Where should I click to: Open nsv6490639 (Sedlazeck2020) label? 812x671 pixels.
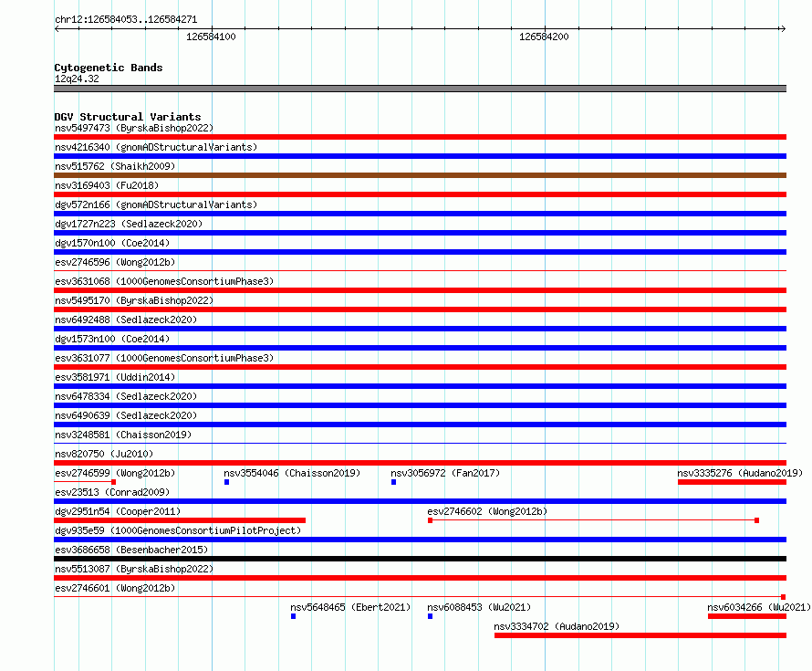point(126,415)
